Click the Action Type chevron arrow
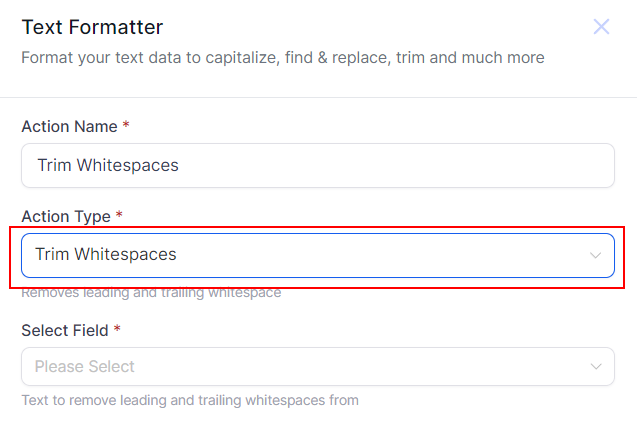Screen dimensions: 637x422 click(596, 255)
